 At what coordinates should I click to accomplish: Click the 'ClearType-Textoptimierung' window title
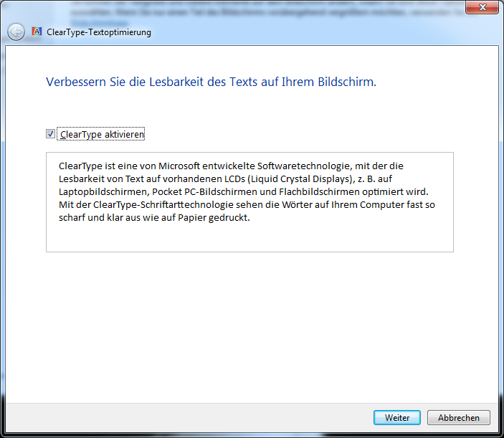coord(99,32)
